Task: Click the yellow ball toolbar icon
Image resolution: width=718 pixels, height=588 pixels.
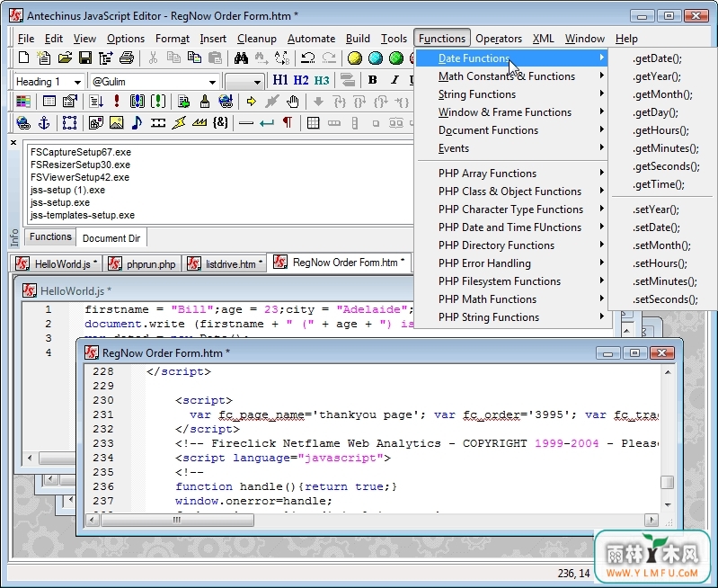Action: click(x=355, y=58)
